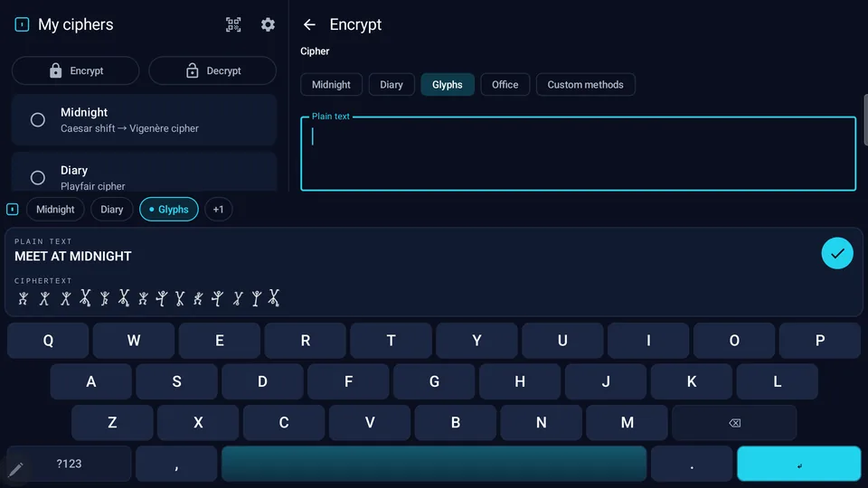Select Midnight chip on keyboard bar
The width and height of the screenshot is (868, 488).
pos(55,209)
